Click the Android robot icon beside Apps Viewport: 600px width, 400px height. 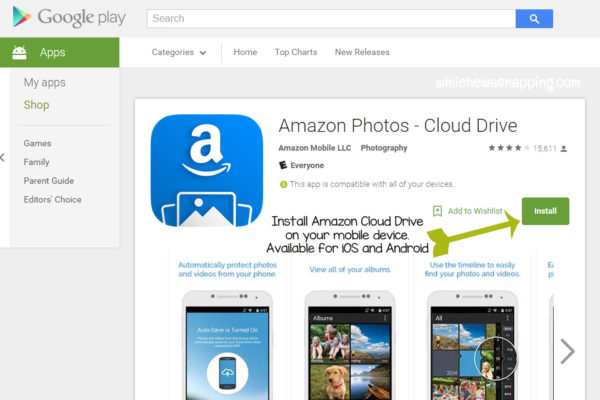point(19,52)
